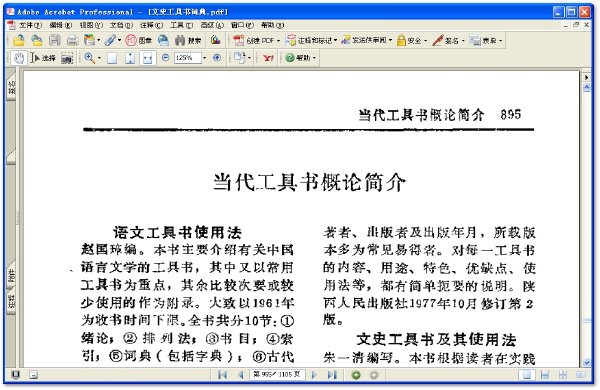Click the 签名 pen sign button

[445, 40]
